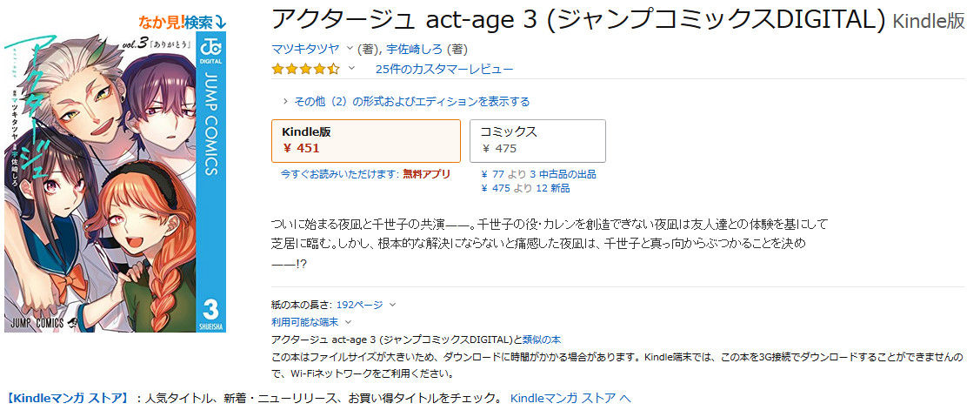980x417 pixels.
Task: Expand the star rating dropdown arrow
Action: click(352, 69)
